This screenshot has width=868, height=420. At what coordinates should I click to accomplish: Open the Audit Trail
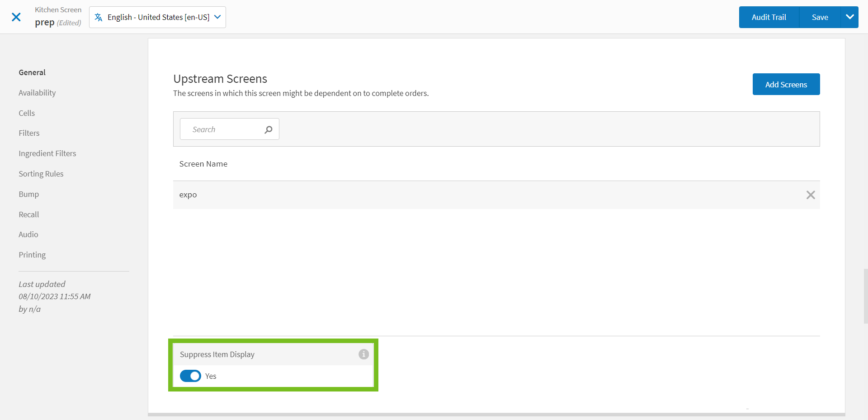(x=769, y=17)
